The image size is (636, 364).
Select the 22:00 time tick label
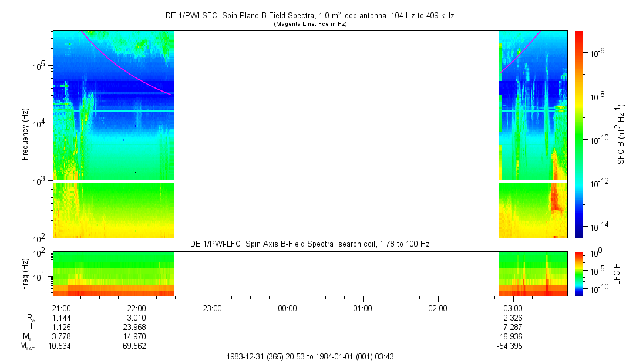click(x=136, y=308)
